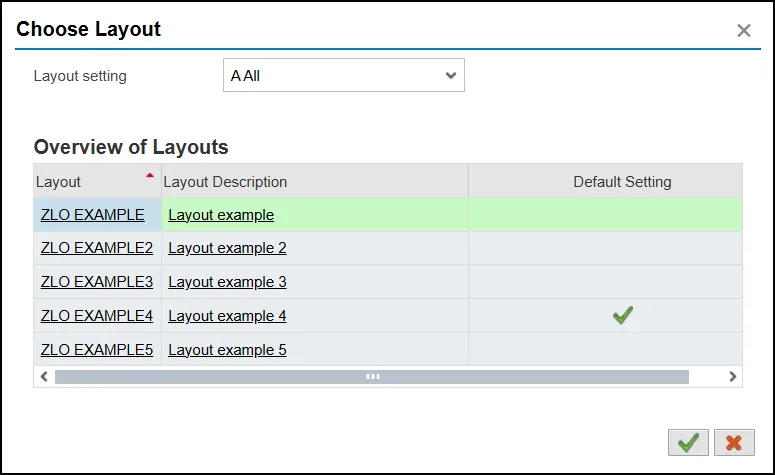Select ZLO EXAMPLE2 layout link
The width and height of the screenshot is (775, 475).
pos(97,248)
